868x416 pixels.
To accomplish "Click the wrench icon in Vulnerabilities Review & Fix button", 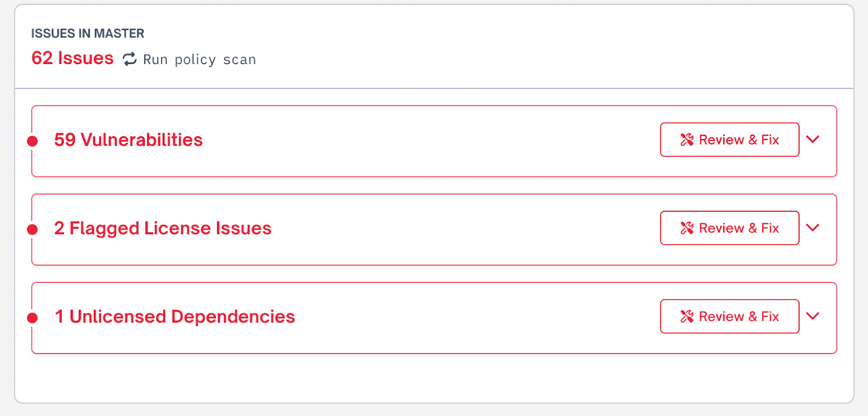I will pos(687,140).
